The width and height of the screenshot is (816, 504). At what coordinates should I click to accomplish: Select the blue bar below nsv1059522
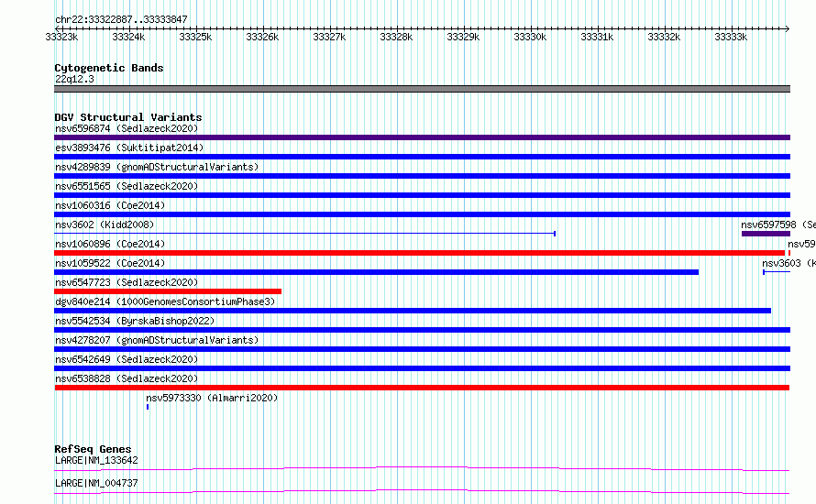point(376,272)
